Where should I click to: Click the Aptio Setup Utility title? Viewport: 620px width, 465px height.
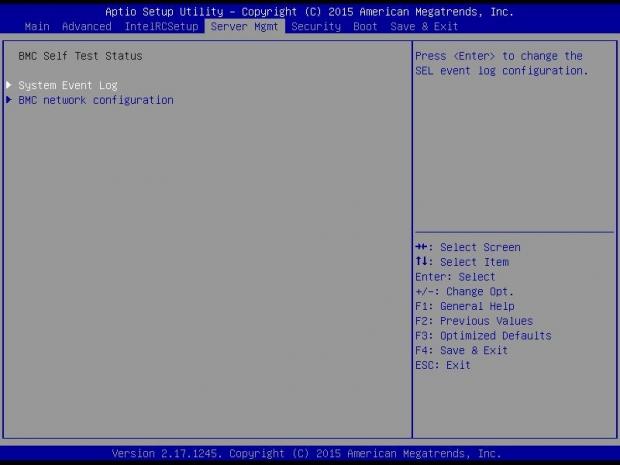[x=309, y=12]
